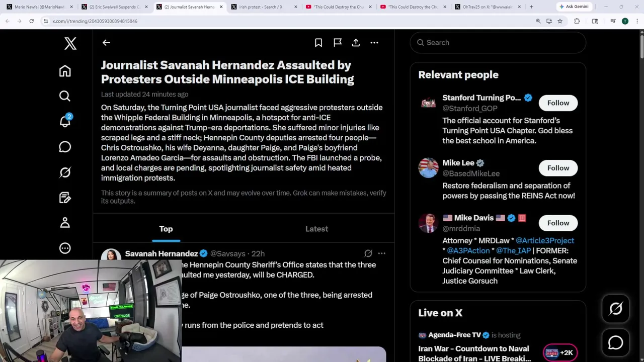The height and width of the screenshot is (362, 644).
Task: Switch to irish protest Search browser tab
Action: coord(264,7)
